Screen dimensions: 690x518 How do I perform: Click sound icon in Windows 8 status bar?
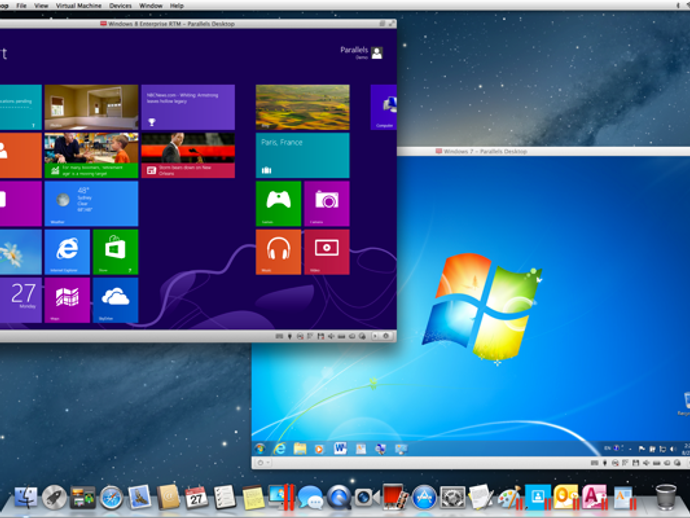click(331, 336)
